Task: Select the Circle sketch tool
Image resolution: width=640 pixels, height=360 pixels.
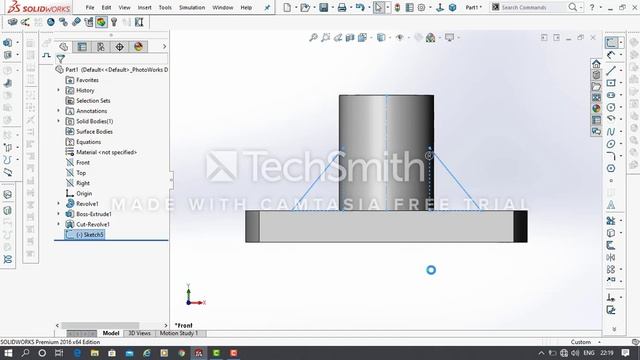Action: point(611,107)
